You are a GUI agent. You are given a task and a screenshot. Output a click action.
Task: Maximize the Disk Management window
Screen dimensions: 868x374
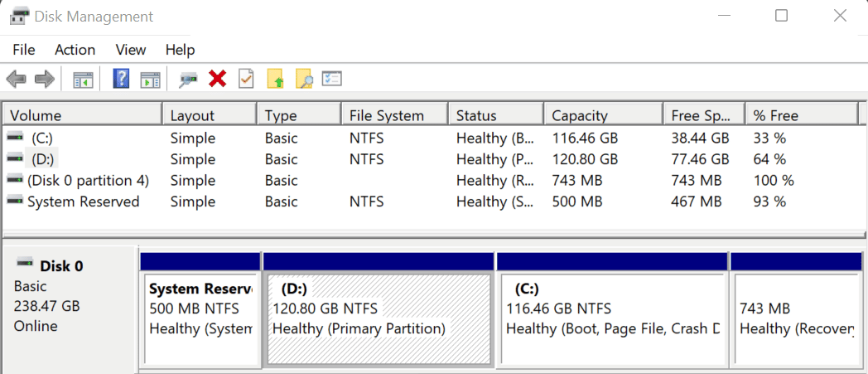781,16
